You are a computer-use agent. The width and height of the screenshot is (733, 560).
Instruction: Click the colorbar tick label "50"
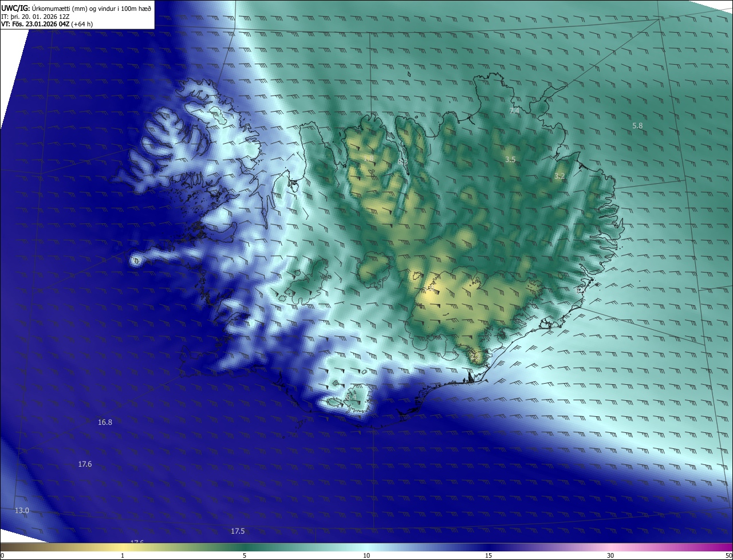tap(728, 555)
